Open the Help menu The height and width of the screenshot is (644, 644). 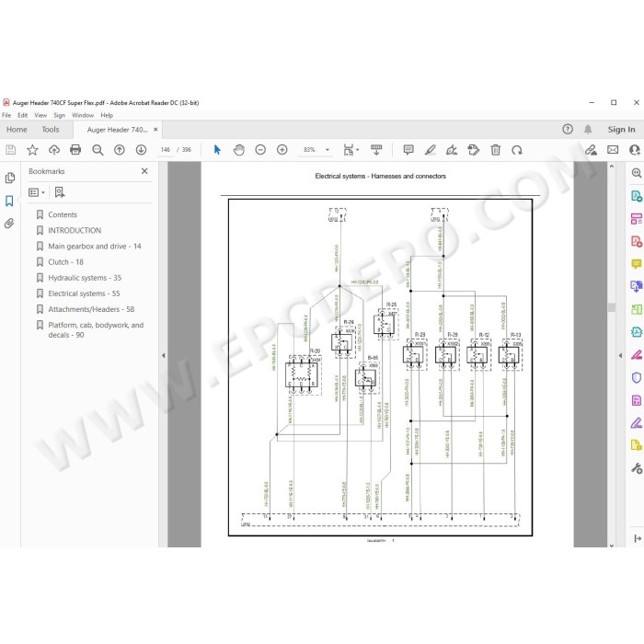[107, 115]
